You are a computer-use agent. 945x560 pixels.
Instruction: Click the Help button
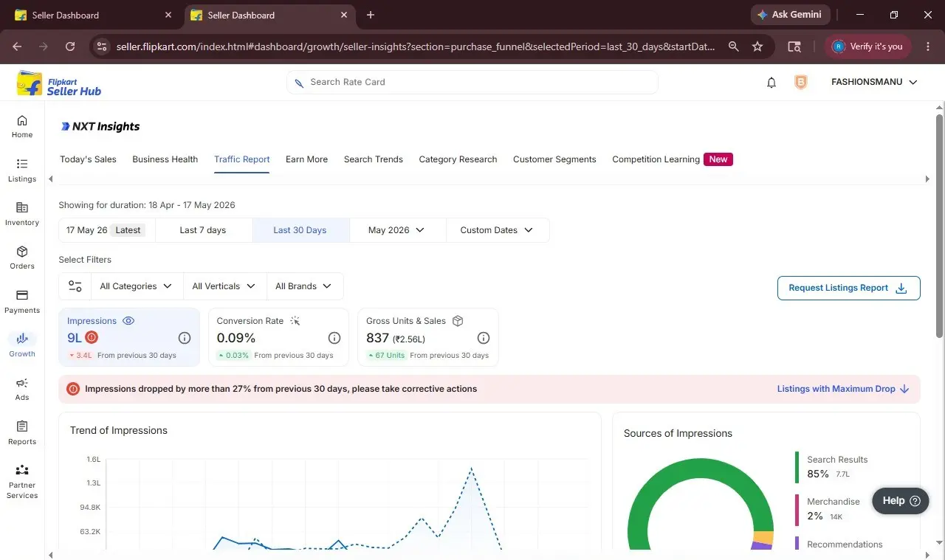pyautogui.click(x=900, y=501)
